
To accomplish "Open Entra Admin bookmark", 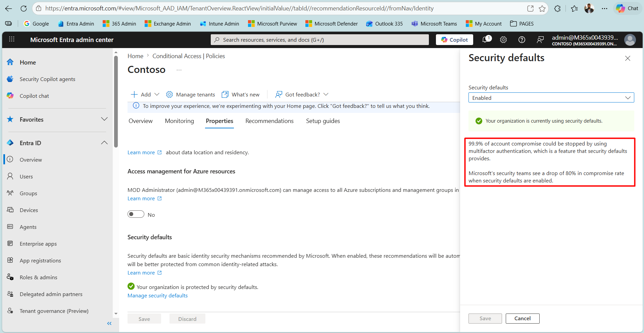I will coord(76,24).
